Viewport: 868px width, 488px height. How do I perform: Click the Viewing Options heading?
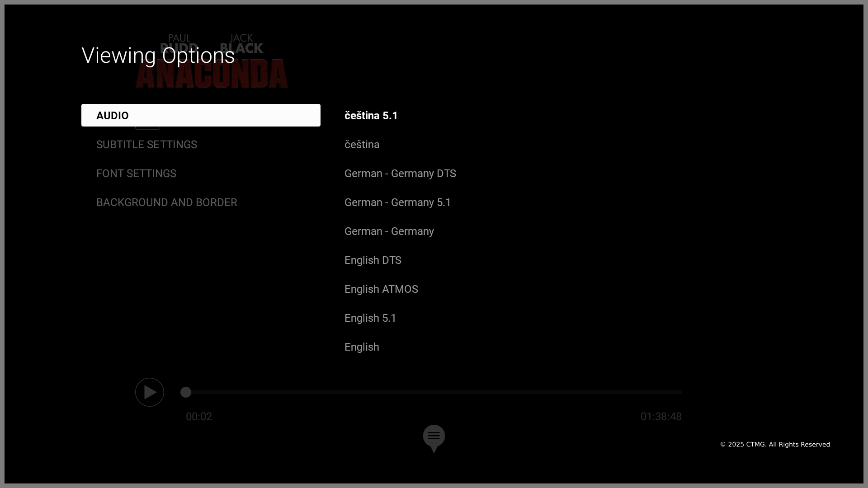pos(158,56)
